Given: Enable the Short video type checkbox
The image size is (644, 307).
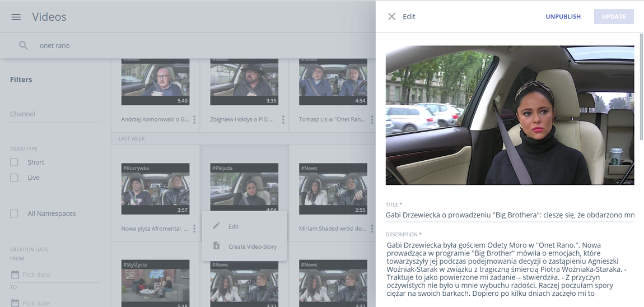Looking at the screenshot, I should pyautogui.click(x=14, y=162).
